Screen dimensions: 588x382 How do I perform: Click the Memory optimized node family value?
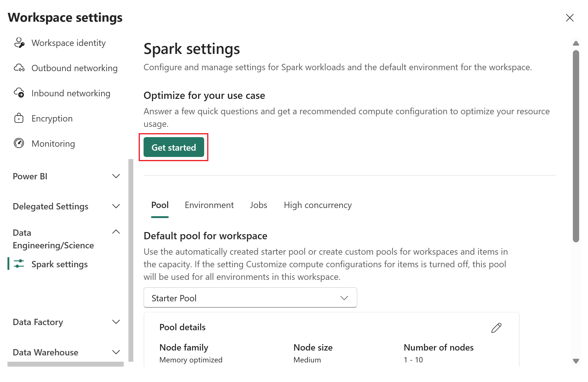tap(191, 360)
